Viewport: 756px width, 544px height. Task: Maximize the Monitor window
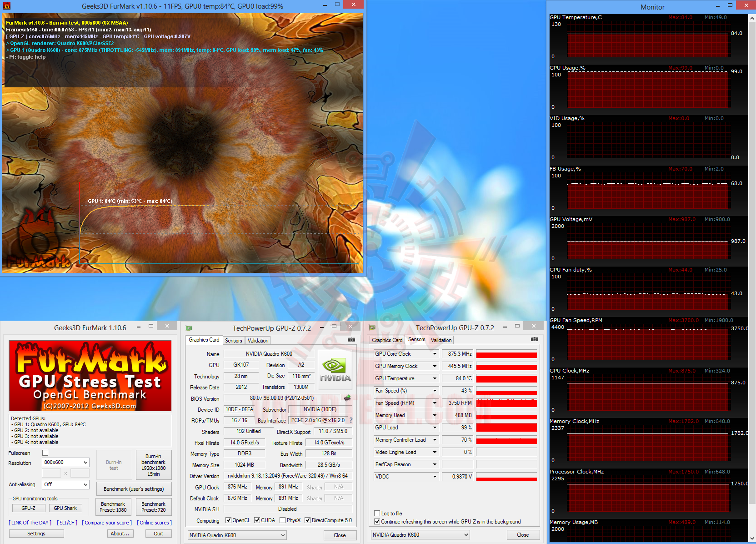[x=730, y=5]
